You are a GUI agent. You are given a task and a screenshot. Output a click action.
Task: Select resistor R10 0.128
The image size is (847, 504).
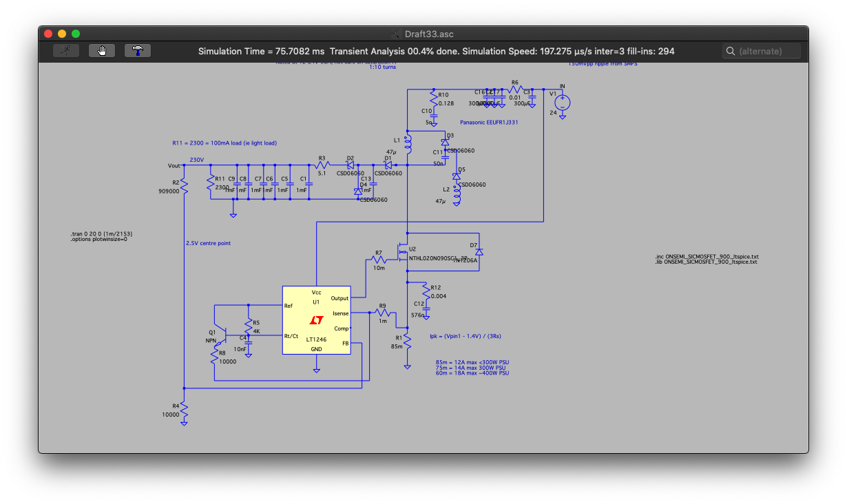tap(433, 98)
